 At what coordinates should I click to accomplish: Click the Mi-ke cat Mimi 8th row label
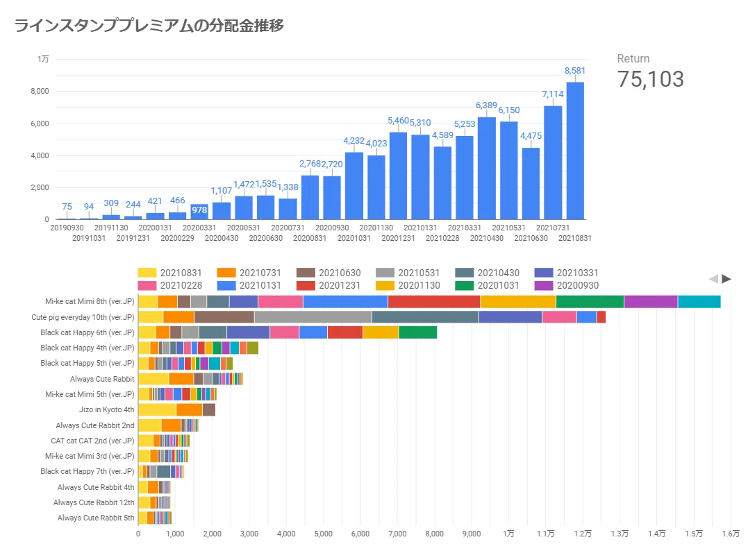pyautogui.click(x=90, y=301)
